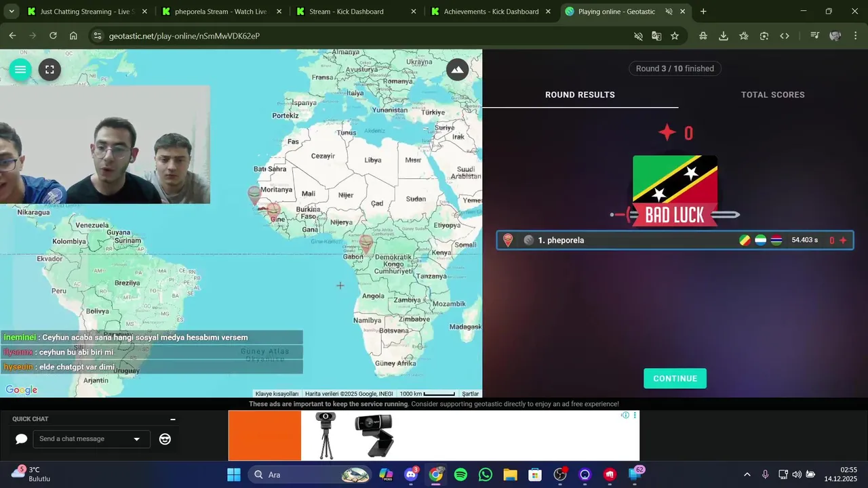The width and height of the screenshot is (868, 488).
Task: Click pheporela's burger pin icon
Action: pos(508,240)
